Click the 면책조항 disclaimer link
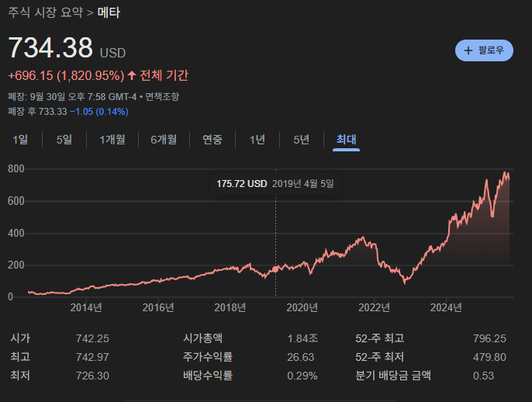The image size is (532, 402). (162, 97)
